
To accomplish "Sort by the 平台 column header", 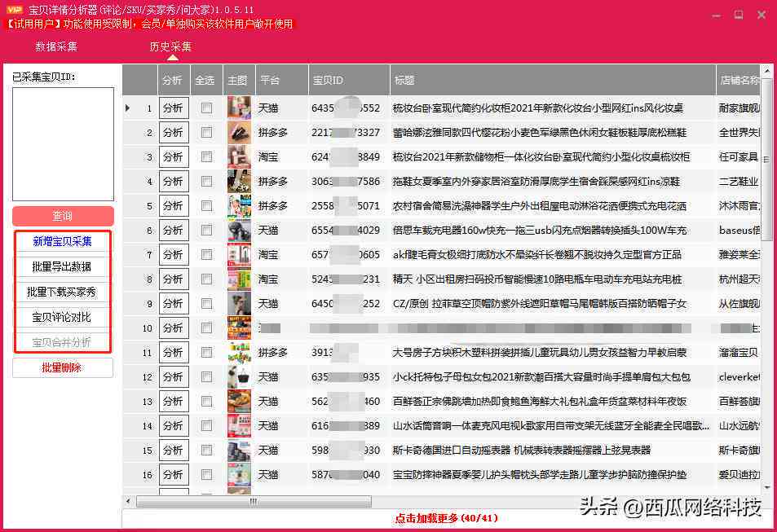I will (x=282, y=80).
